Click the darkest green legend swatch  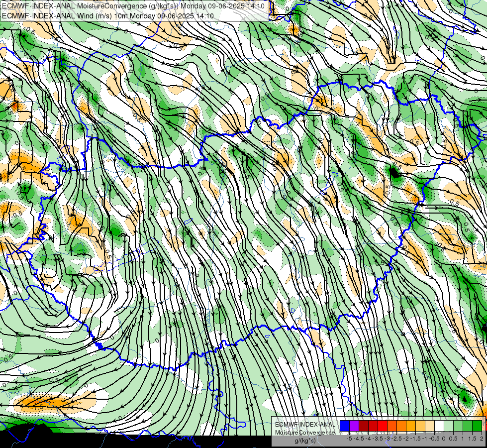(x=477, y=426)
